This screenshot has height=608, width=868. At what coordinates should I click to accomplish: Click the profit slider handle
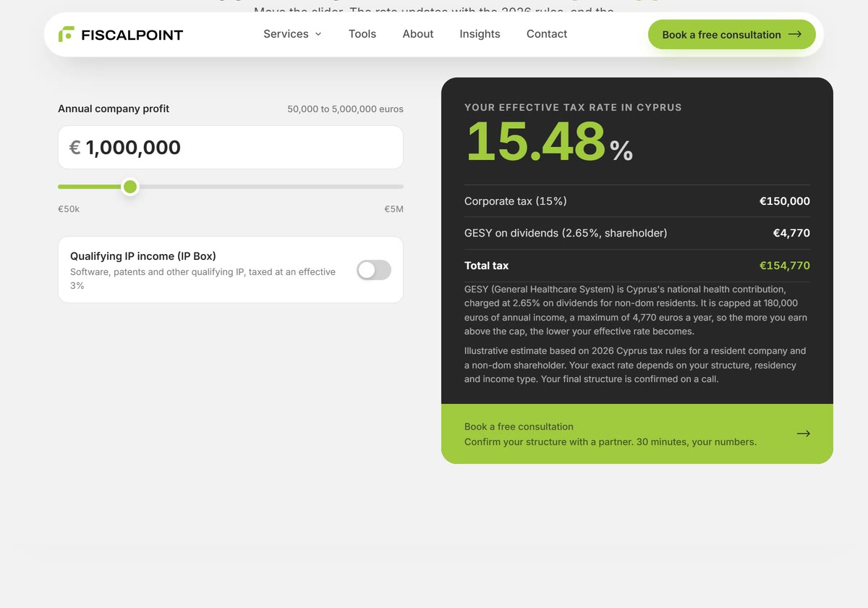click(130, 187)
